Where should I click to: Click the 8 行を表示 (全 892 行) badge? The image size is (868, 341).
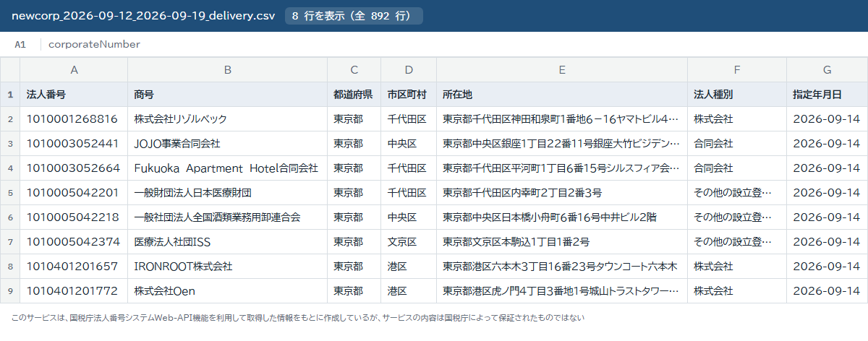coord(354,16)
